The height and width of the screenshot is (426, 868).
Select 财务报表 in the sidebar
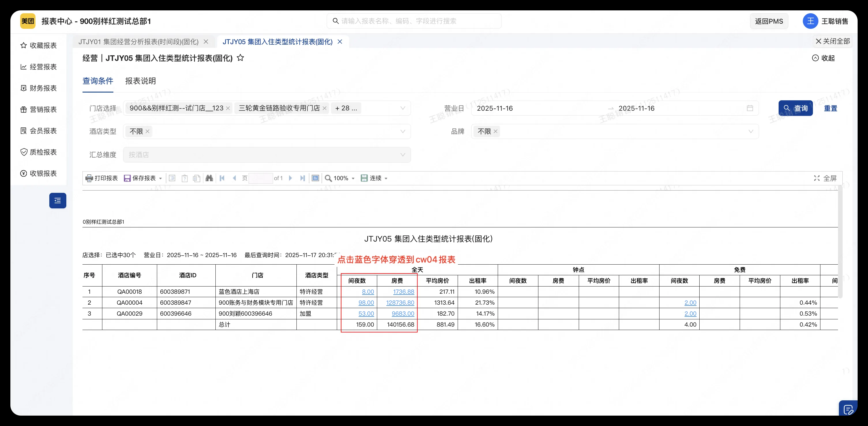pos(39,88)
